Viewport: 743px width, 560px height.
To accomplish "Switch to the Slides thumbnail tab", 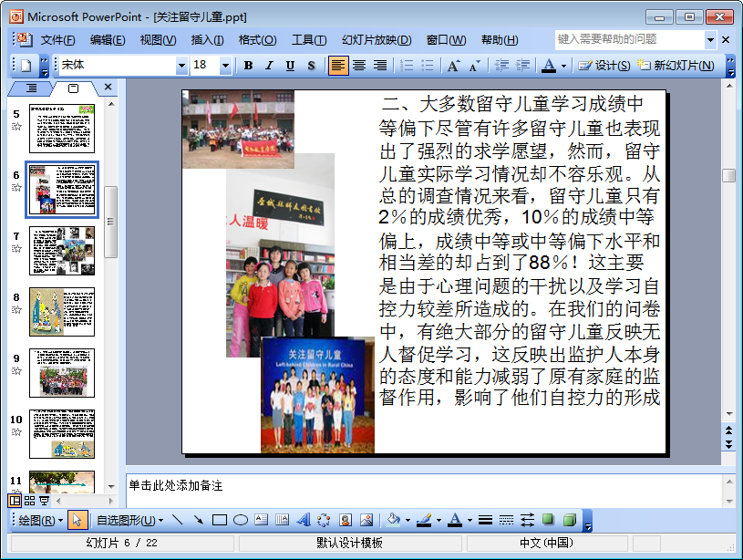I will tap(74, 88).
